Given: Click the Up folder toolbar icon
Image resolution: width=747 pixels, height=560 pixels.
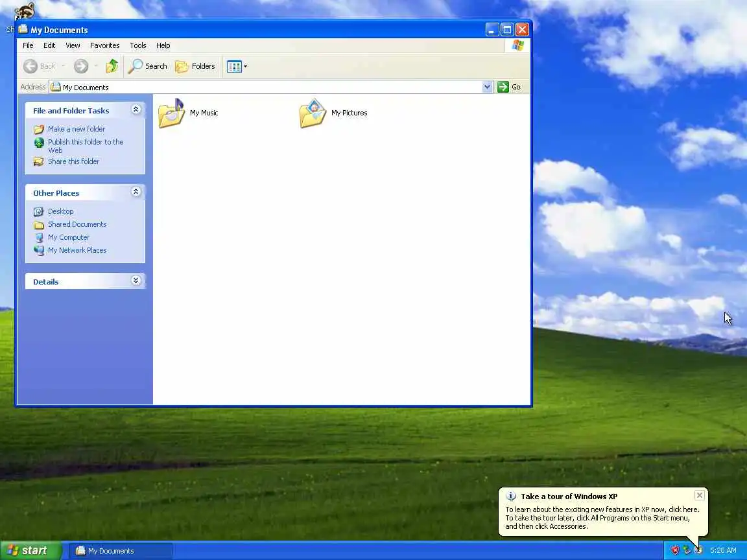Looking at the screenshot, I should (x=112, y=66).
